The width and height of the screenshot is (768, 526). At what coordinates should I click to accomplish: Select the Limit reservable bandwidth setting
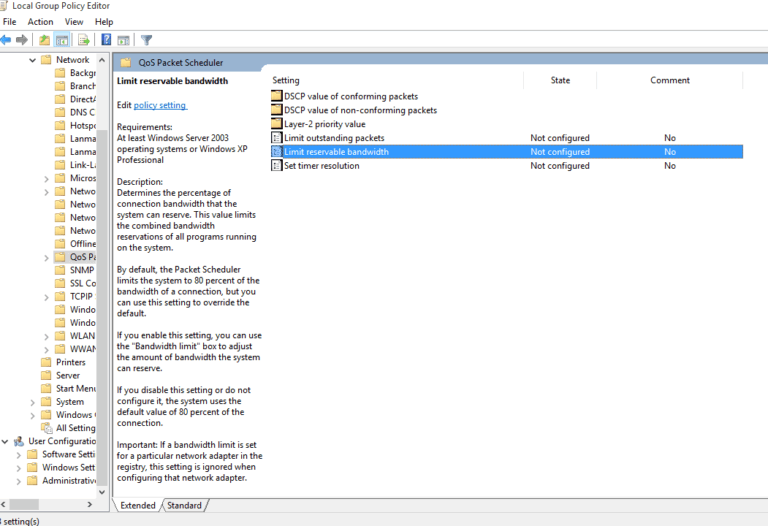[x=506, y=152]
